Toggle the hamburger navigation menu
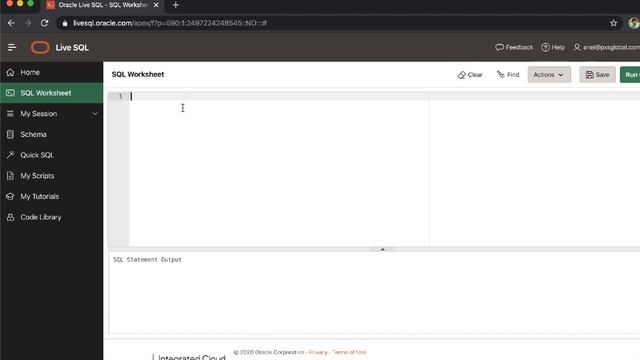The height and width of the screenshot is (360, 640). [12, 48]
